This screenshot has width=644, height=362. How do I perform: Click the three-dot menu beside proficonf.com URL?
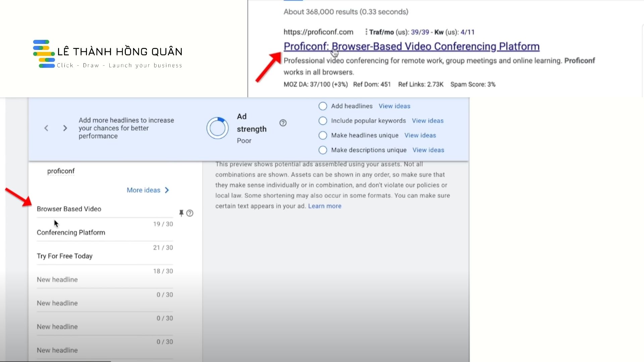(x=366, y=32)
